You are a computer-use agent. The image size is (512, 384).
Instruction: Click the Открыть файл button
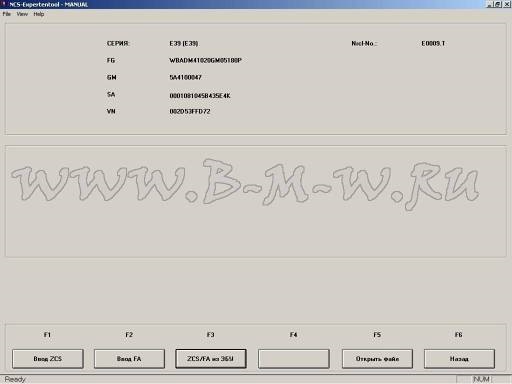point(377,359)
